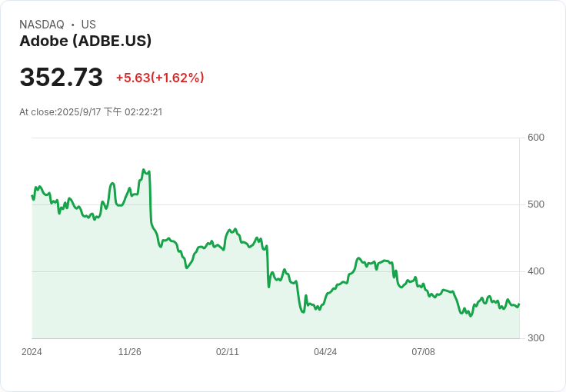Click the 300 y-axis label
This screenshot has width=566, height=392.
[x=536, y=338]
